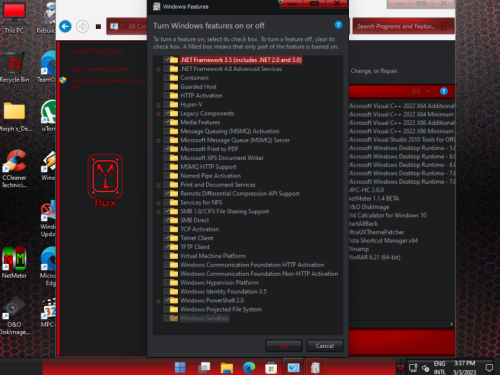Screen dimensions: 500x375
Task: Open Microsoft Store from the taskbar
Action: click(x=271, y=367)
